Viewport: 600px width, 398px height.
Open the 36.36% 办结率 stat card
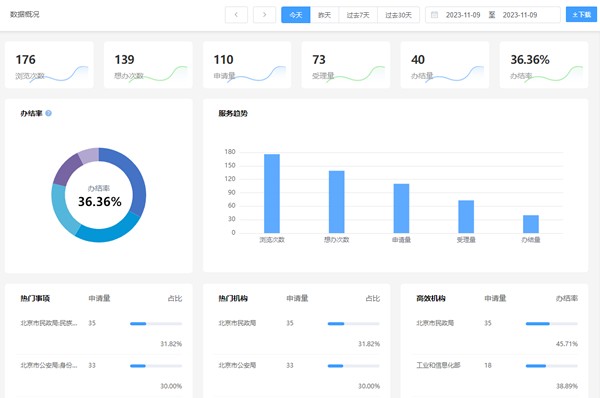pos(544,65)
